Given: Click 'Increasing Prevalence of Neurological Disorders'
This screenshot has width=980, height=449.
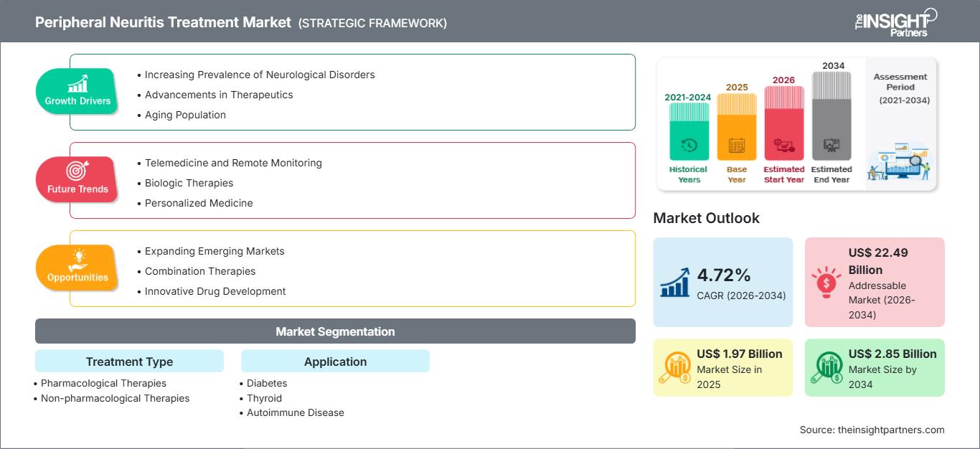Looking at the screenshot, I should point(260,75).
